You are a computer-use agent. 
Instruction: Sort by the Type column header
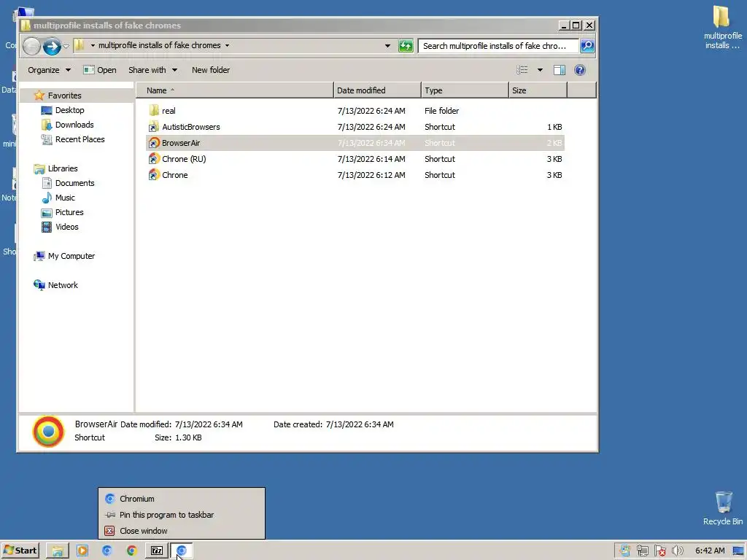pyautogui.click(x=465, y=90)
